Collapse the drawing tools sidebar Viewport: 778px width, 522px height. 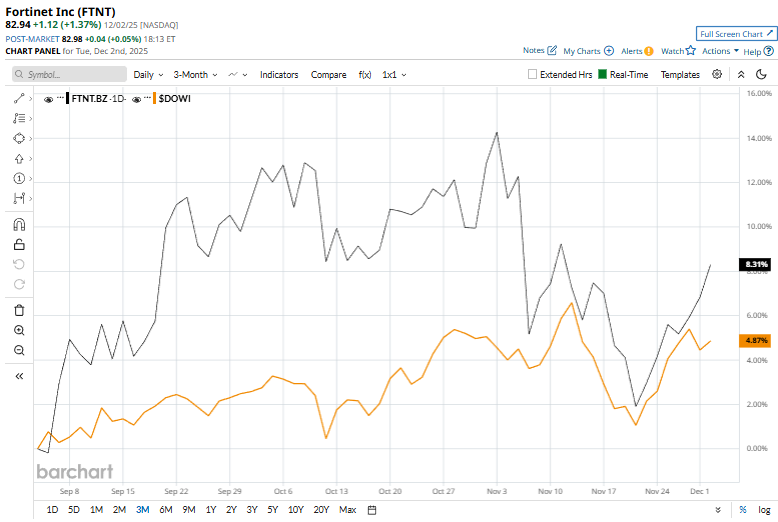[19, 376]
